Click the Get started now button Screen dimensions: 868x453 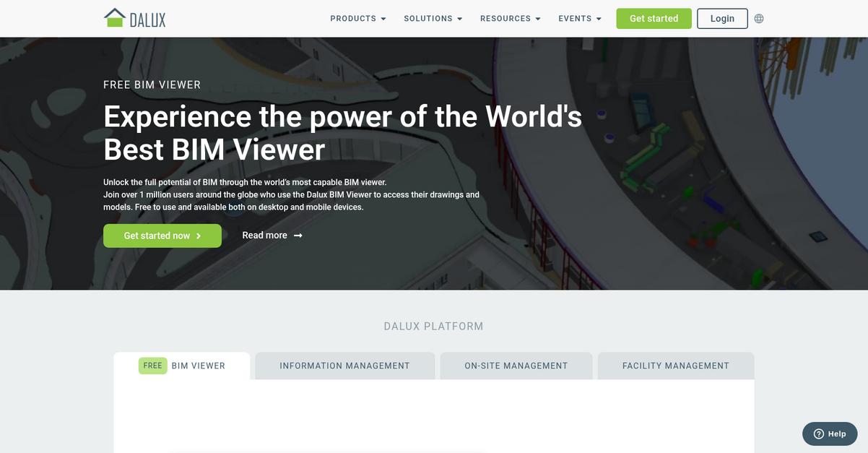pos(162,236)
